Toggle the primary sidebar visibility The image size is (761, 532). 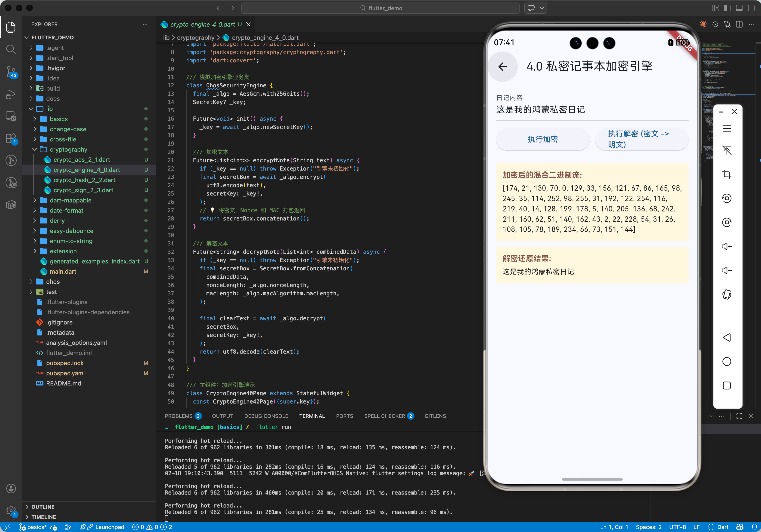click(x=727, y=8)
